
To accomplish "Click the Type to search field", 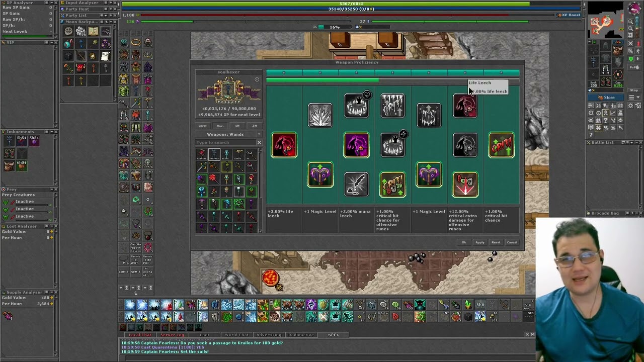I will coord(225,142).
